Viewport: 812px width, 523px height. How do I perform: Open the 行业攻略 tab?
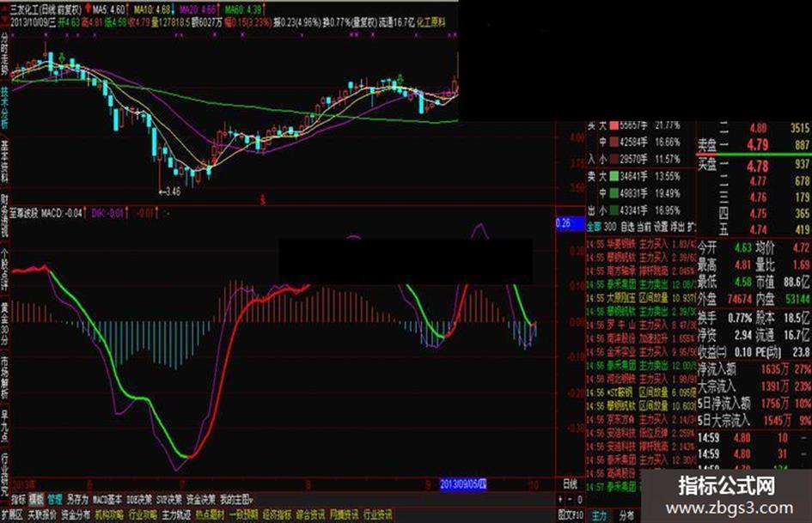(x=143, y=514)
